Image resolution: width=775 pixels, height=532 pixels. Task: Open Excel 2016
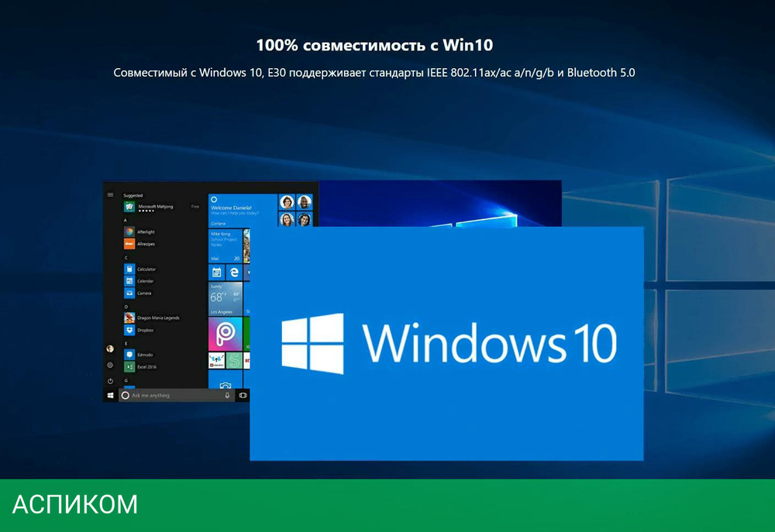(140, 366)
